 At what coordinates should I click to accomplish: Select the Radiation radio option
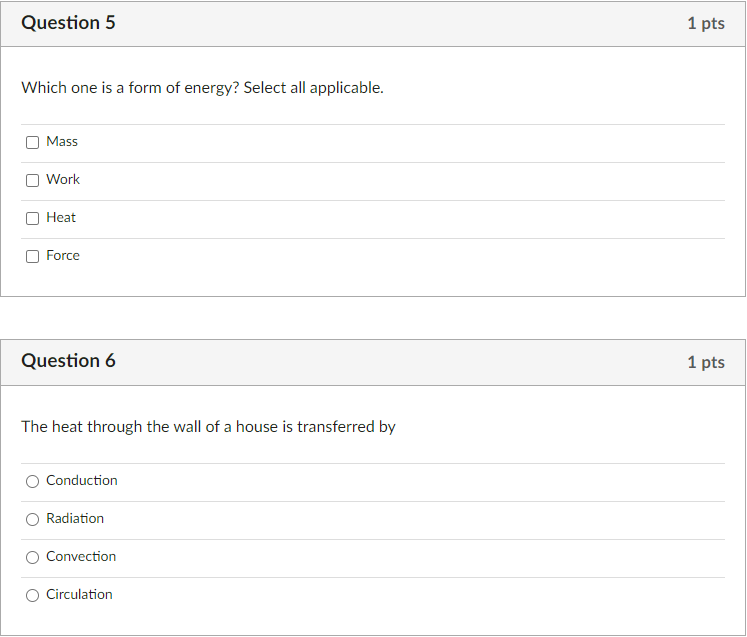pyautogui.click(x=32, y=520)
